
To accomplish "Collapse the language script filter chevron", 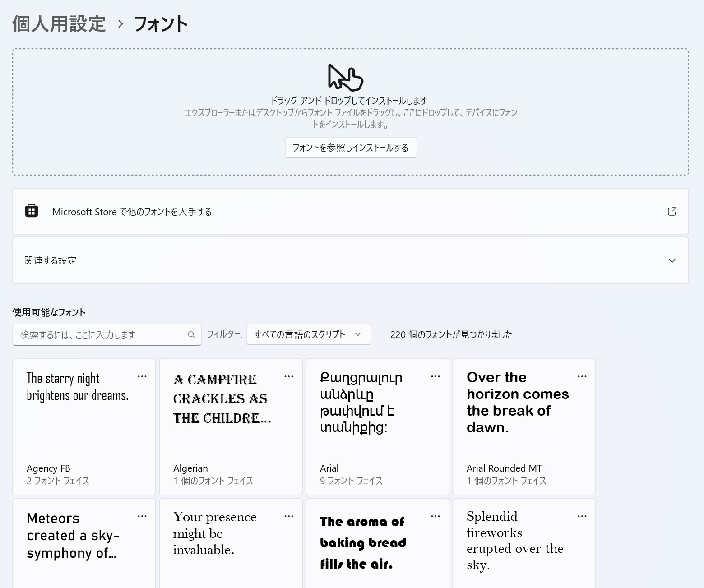I will (358, 334).
